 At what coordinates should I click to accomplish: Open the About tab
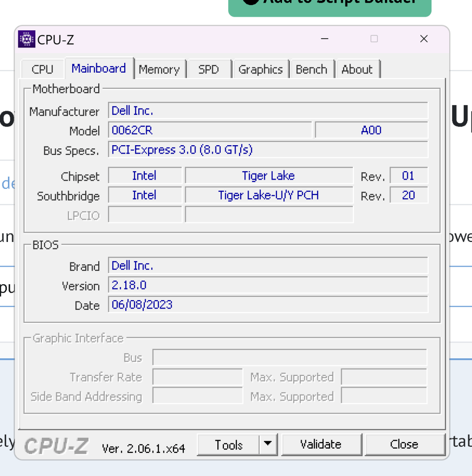(357, 69)
